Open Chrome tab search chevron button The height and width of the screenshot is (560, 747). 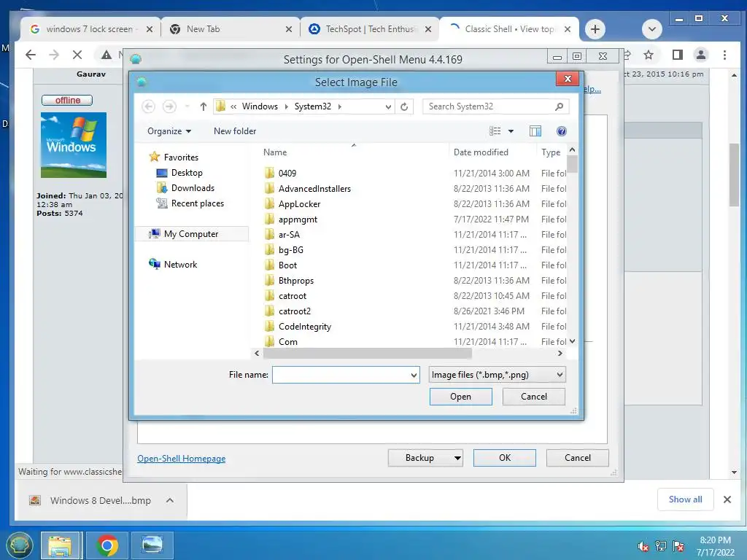click(652, 29)
